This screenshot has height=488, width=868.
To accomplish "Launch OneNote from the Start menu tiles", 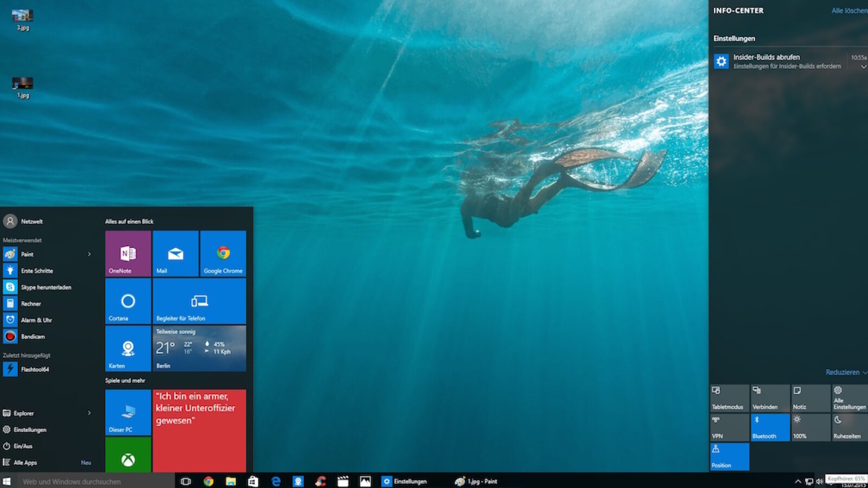I will coord(127,253).
